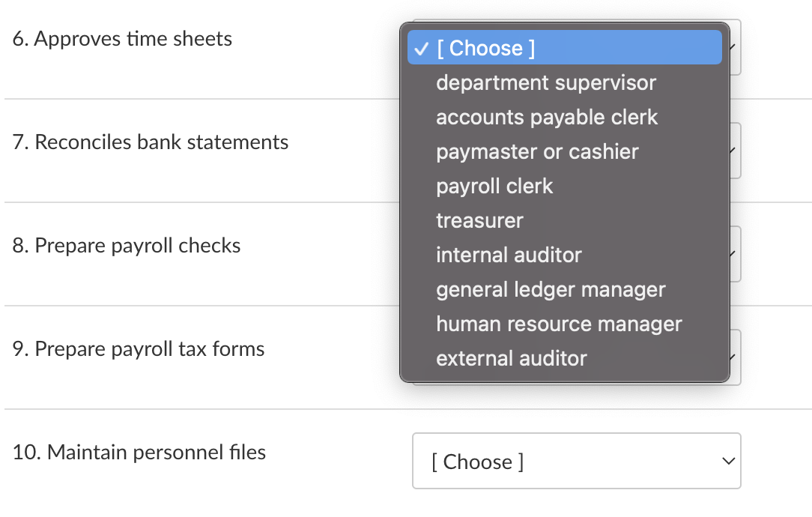Click the '10. Maintain personnel files' label

tap(139, 453)
